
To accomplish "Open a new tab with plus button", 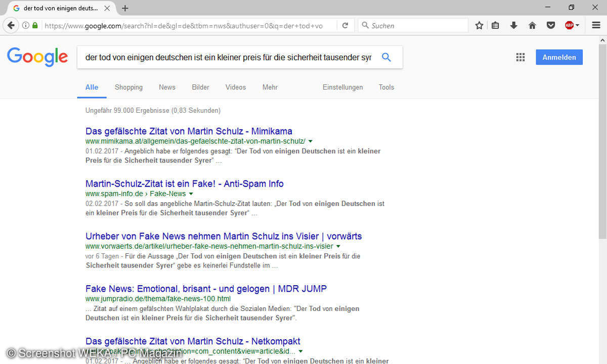I will tap(125, 8).
